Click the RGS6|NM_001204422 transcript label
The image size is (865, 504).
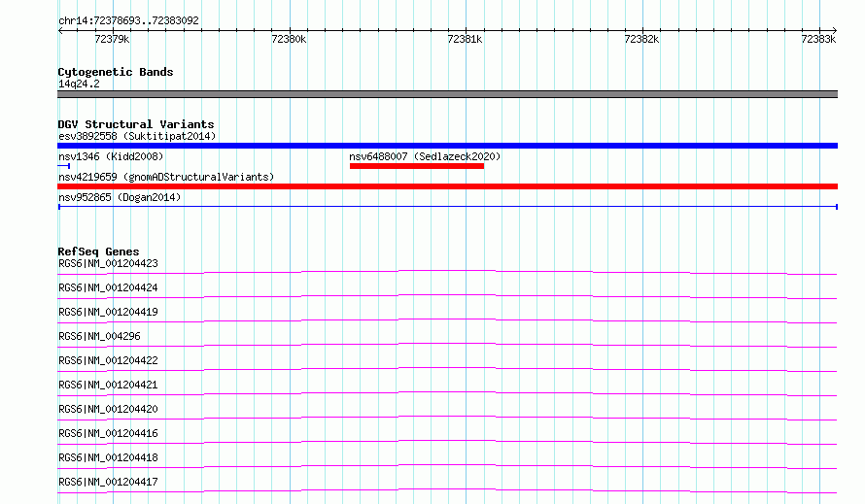(x=108, y=360)
